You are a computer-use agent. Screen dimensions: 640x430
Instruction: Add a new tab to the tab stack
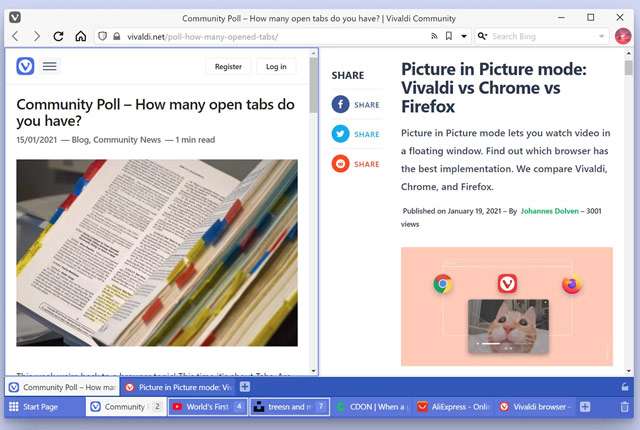coord(244,386)
